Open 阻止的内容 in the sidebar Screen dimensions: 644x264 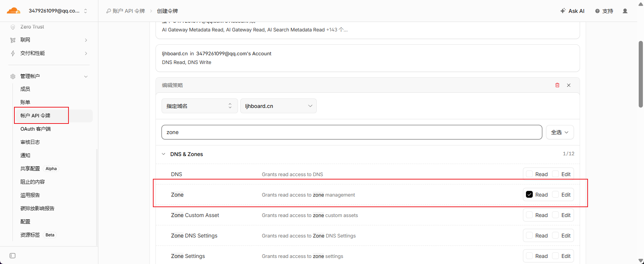coord(33,182)
